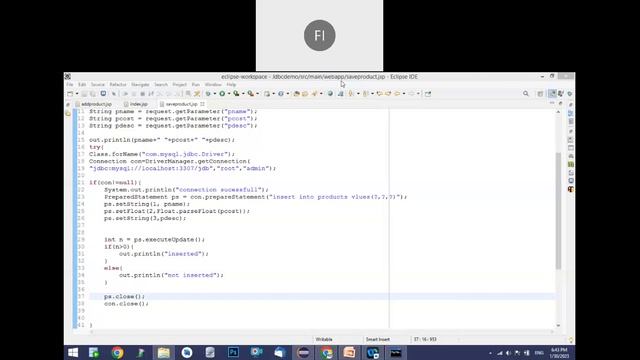Open the Project menu
The width and height of the screenshot is (640, 360).
(x=179, y=84)
